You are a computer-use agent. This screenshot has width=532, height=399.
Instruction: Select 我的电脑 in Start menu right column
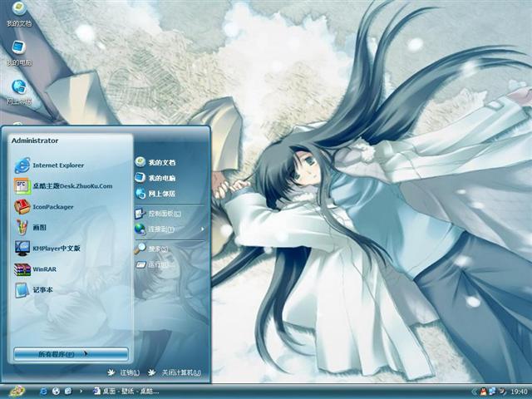click(161, 178)
